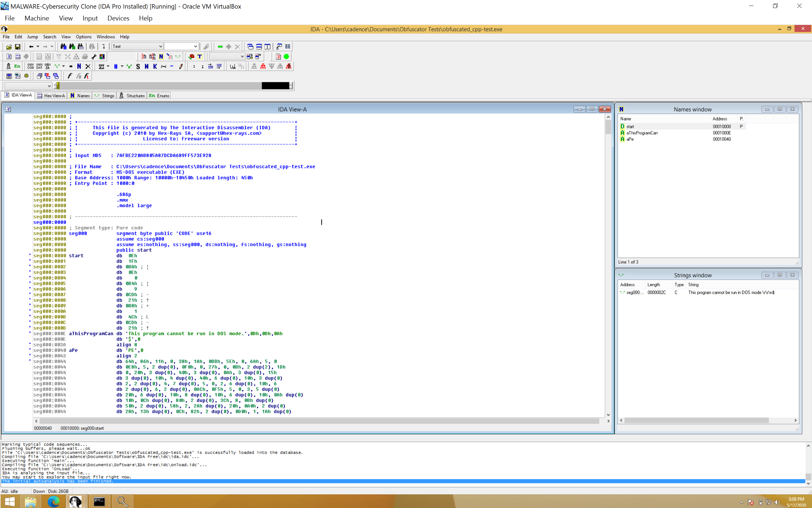Switch to the Structures tab
The width and height of the screenshot is (812, 508).
pos(132,95)
